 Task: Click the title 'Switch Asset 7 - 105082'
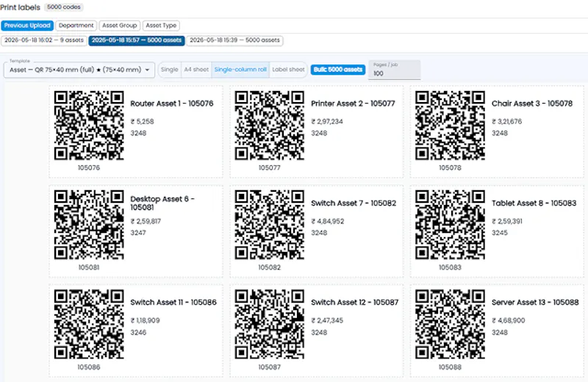354,203
